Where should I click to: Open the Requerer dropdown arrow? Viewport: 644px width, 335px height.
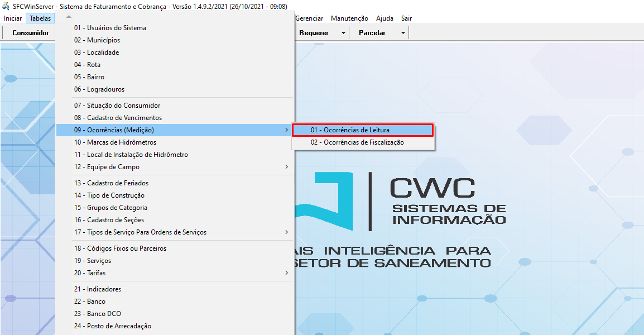click(341, 32)
